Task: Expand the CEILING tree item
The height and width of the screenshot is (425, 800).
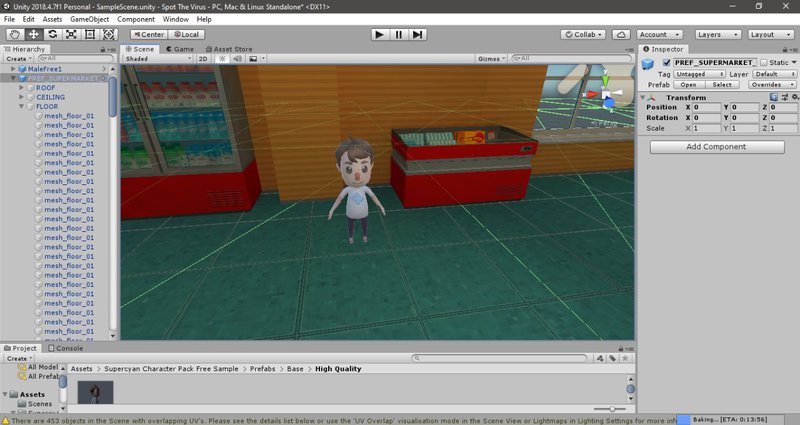Action: (x=21, y=97)
